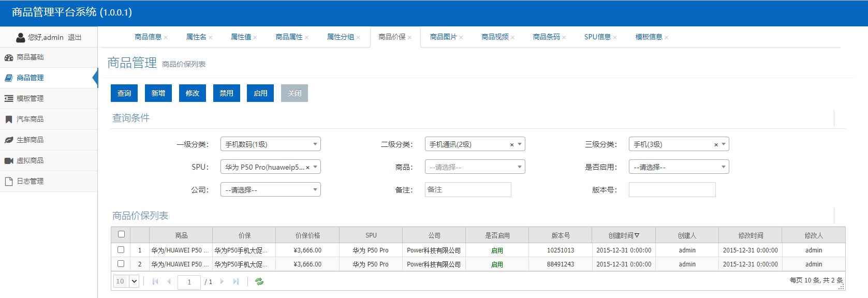
Task: Switch to the 属性名 tab
Action: pyautogui.click(x=196, y=37)
